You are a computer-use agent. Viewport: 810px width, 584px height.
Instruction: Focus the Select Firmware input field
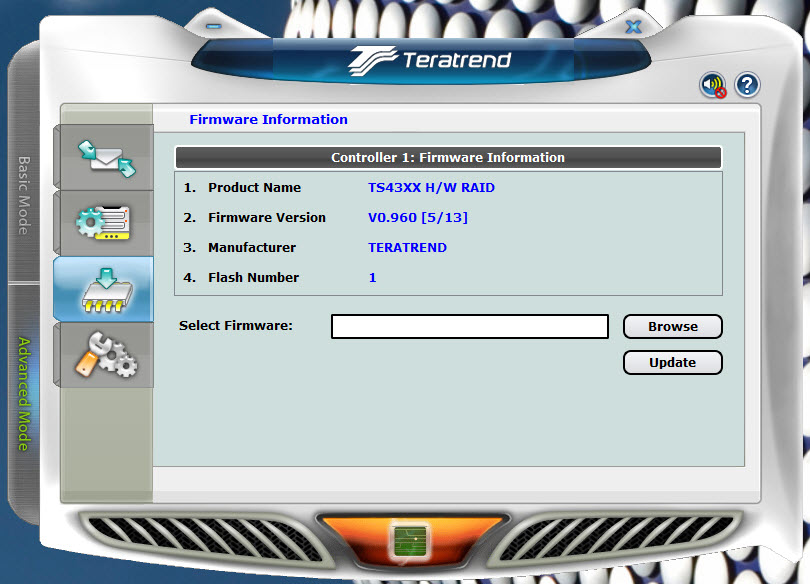tap(470, 326)
